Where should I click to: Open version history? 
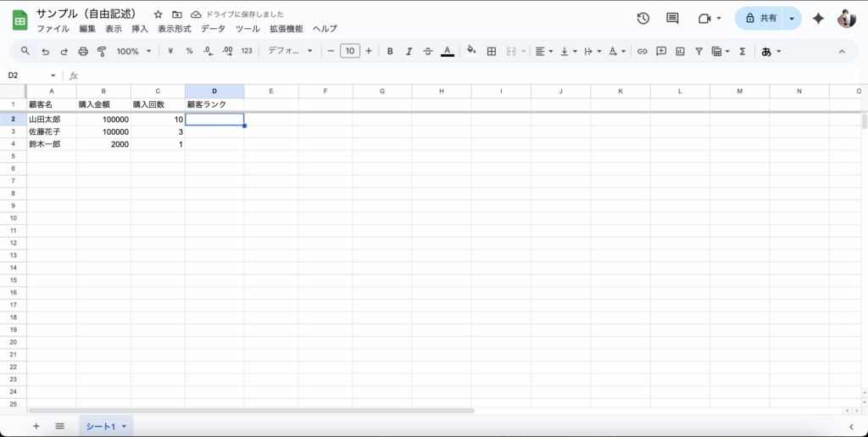coord(643,19)
